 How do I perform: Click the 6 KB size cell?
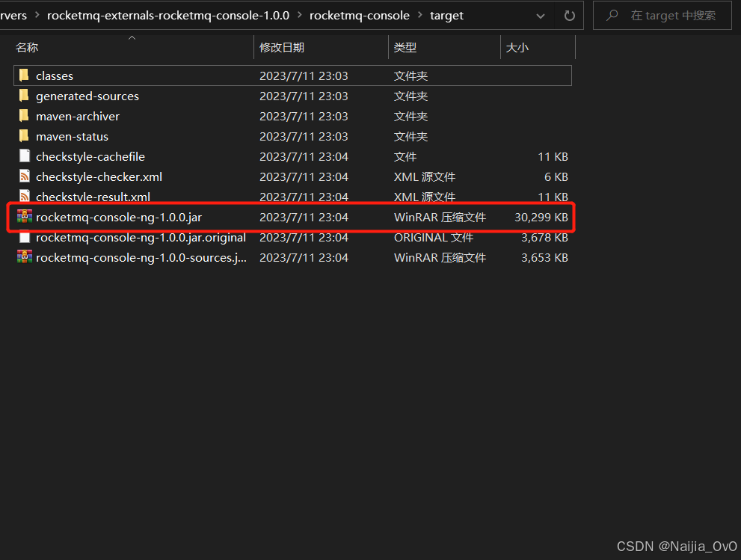pyautogui.click(x=556, y=176)
